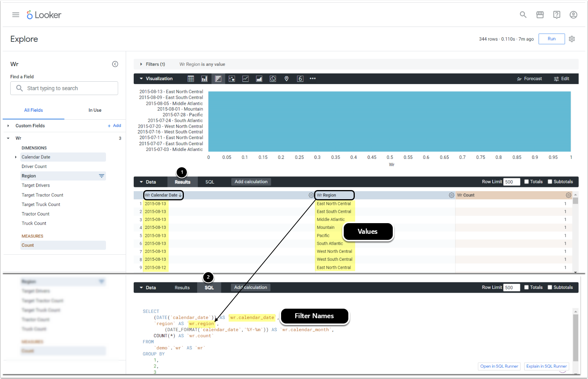Expand the Custom Fields group
Image resolution: width=588 pixels, height=379 pixels.
pos(8,126)
